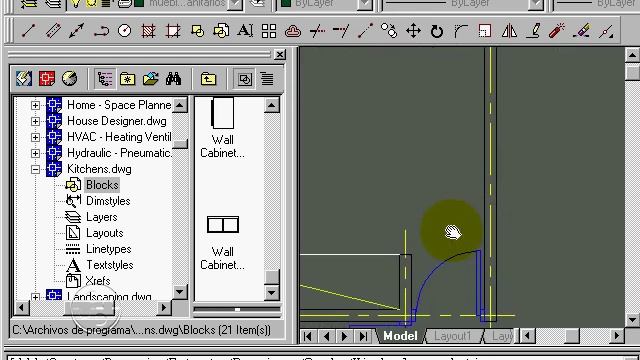Select the Extend tool
This screenshot has height=360, width=640.
[x=341, y=31]
